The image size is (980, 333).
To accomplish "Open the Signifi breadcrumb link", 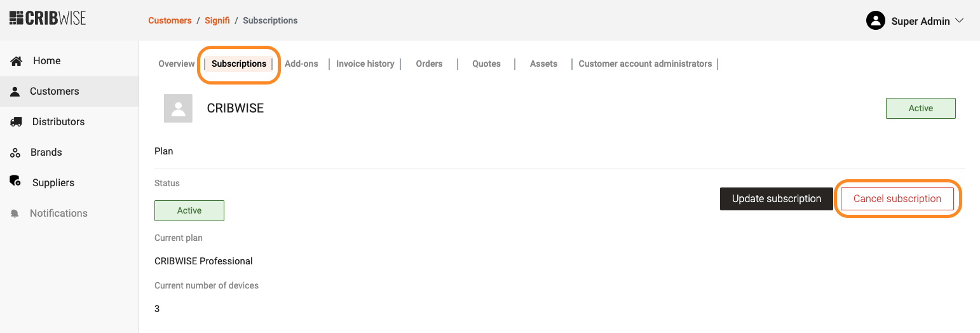I will tap(217, 20).
